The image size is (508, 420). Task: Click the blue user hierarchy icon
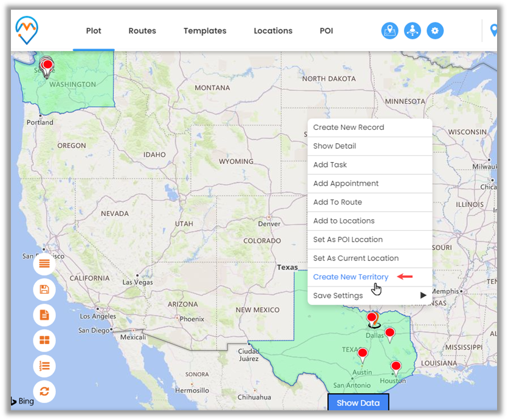pos(412,31)
